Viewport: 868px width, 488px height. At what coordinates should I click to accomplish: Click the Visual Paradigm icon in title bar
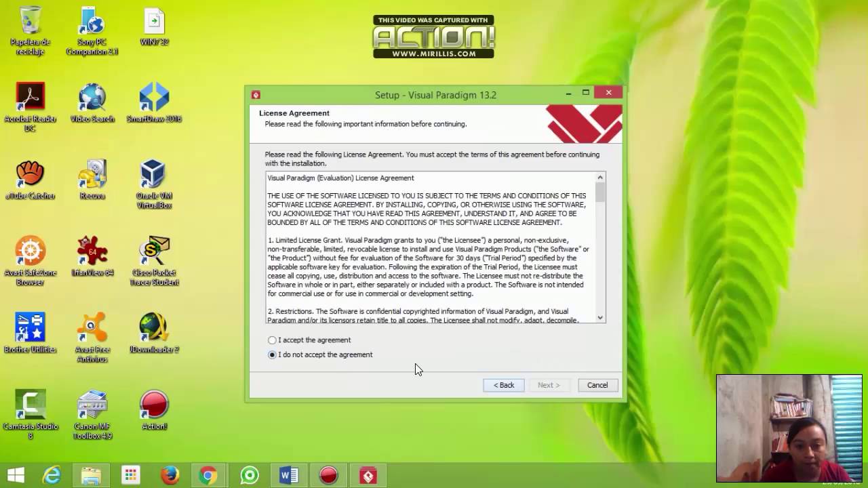[x=256, y=95]
